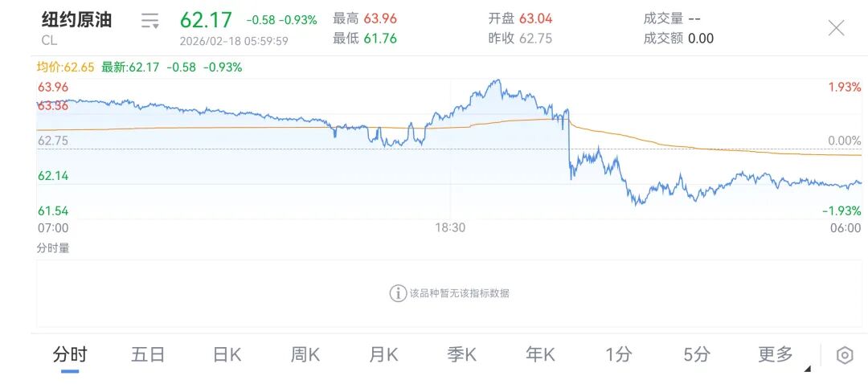
Task: Show the 周K chart
Action: pos(305,354)
